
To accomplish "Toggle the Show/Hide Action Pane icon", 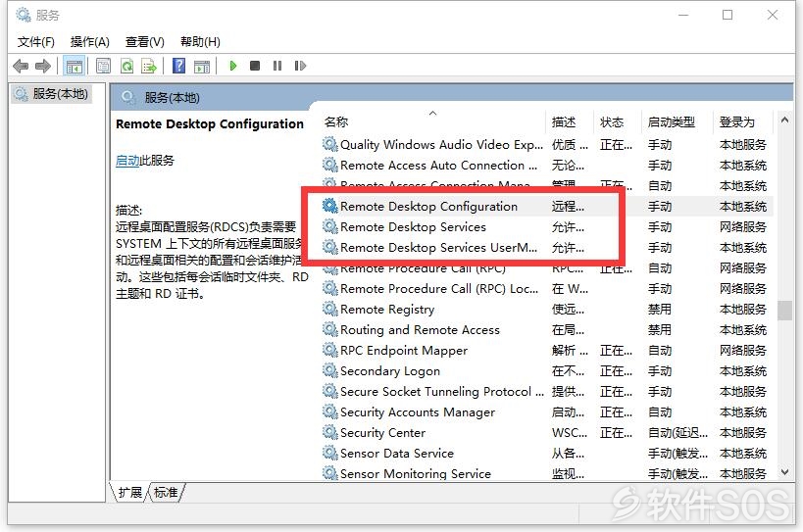I will pyautogui.click(x=202, y=66).
